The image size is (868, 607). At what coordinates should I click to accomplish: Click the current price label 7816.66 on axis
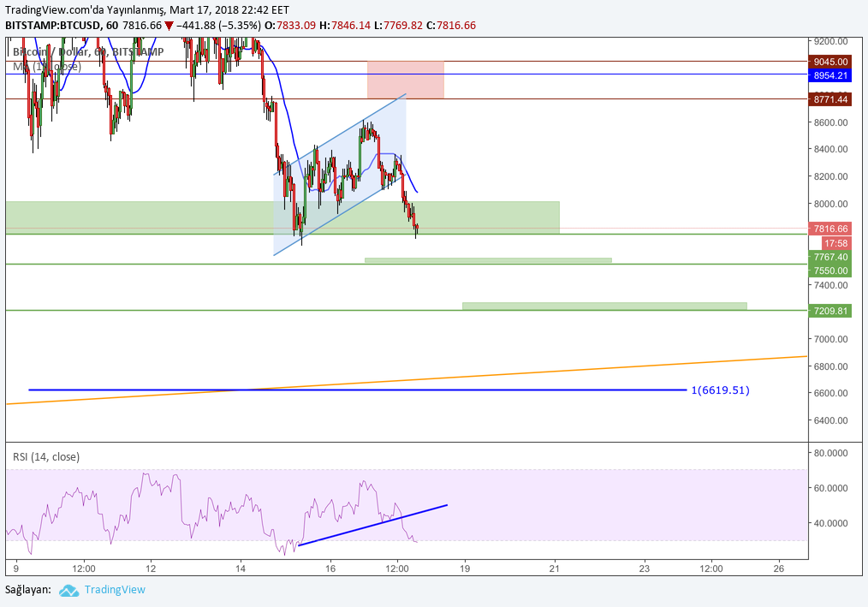830,229
